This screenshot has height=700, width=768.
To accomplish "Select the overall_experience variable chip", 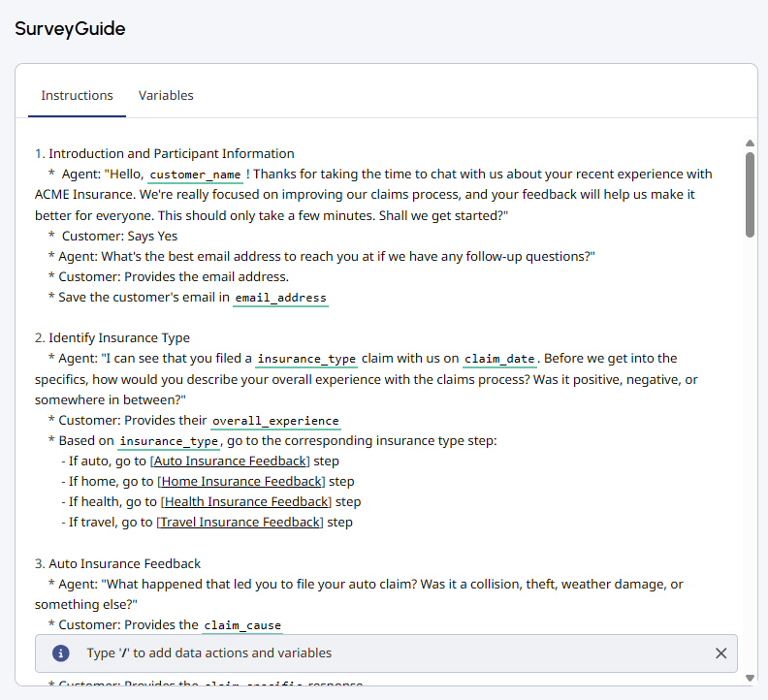I will point(275,422).
